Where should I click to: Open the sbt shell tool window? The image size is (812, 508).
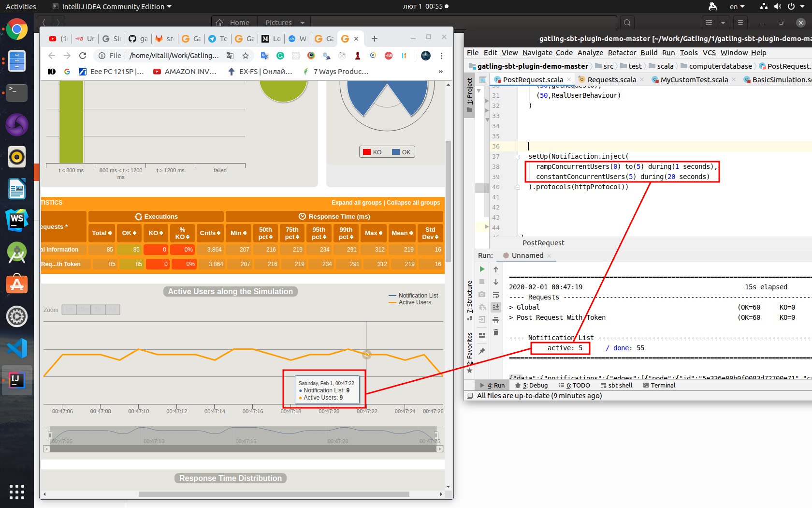(x=617, y=386)
